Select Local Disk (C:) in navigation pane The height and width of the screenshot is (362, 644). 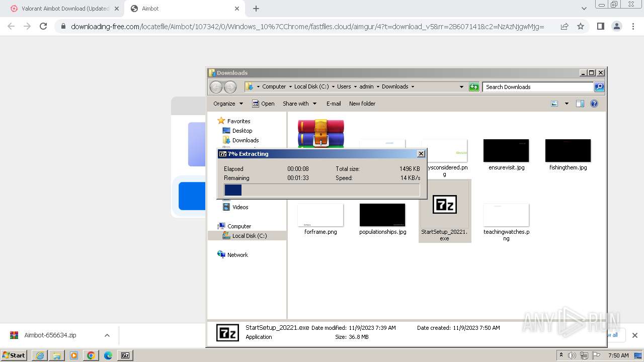pos(249,236)
